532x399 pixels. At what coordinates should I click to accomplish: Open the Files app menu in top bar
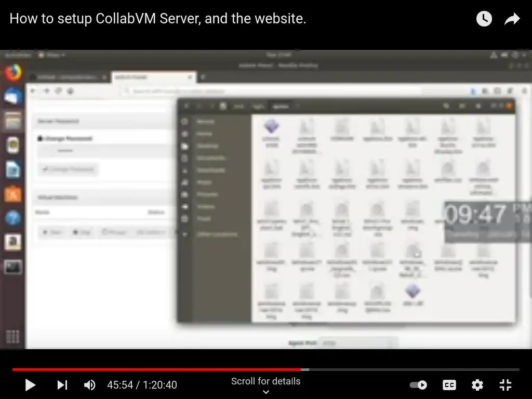51,55
